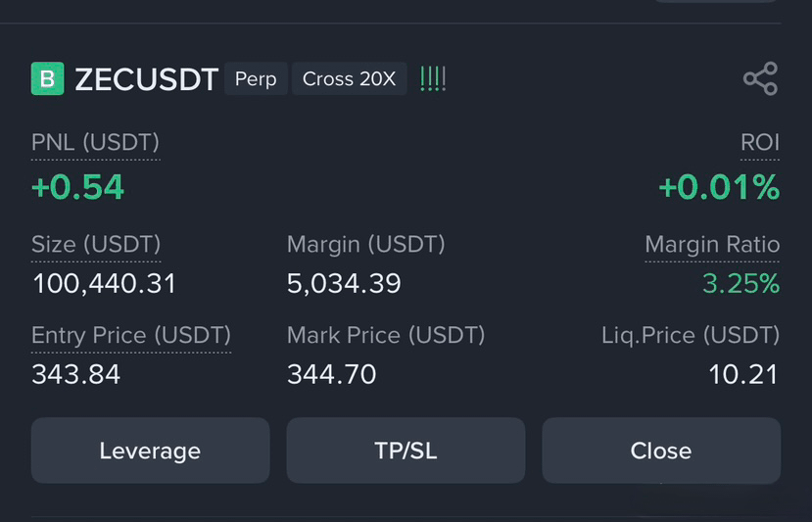This screenshot has width=812, height=522.
Task: Select the +0.54 PNL value
Action: 77,187
